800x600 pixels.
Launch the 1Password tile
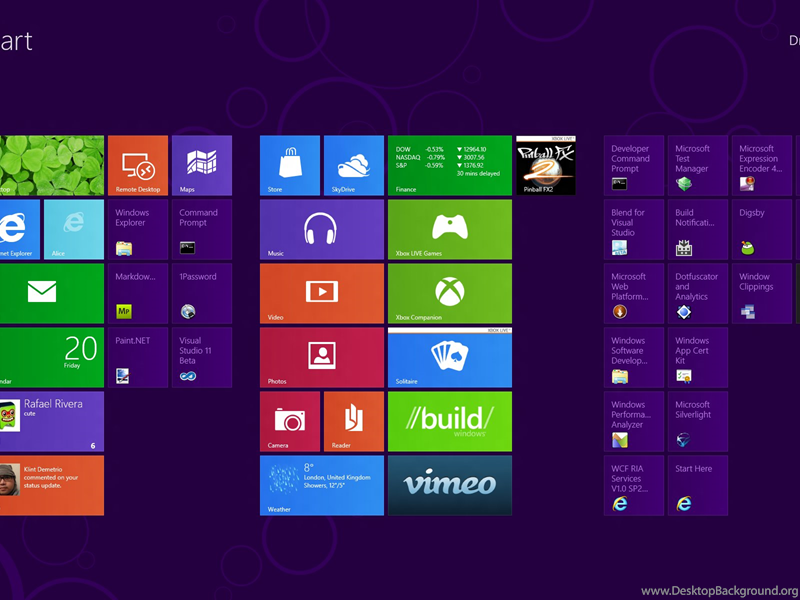point(202,293)
